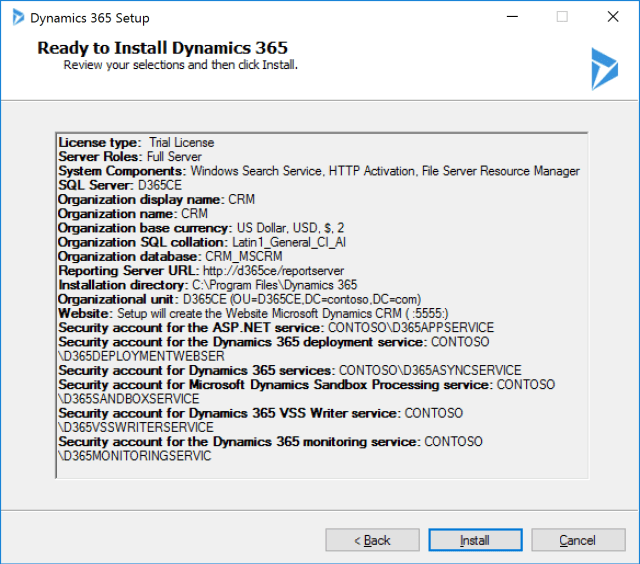Click the 'SQL Server: D365CE' line
Screen dimensions: 640x564
coord(120,185)
